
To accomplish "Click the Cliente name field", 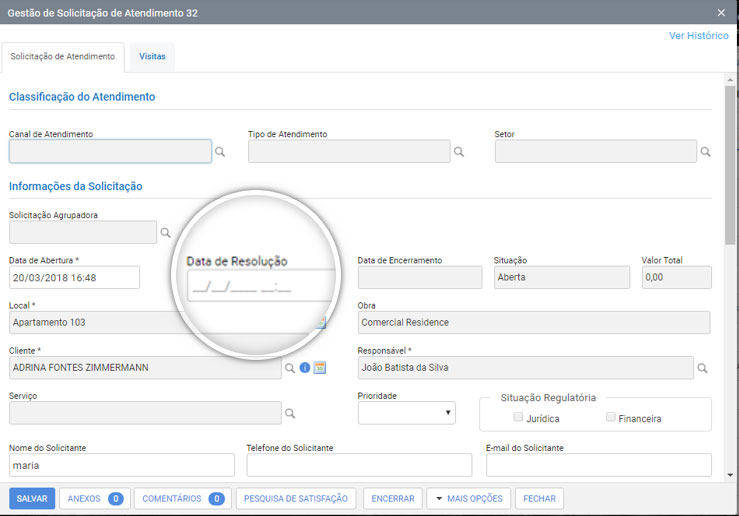I will click(x=145, y=368).
